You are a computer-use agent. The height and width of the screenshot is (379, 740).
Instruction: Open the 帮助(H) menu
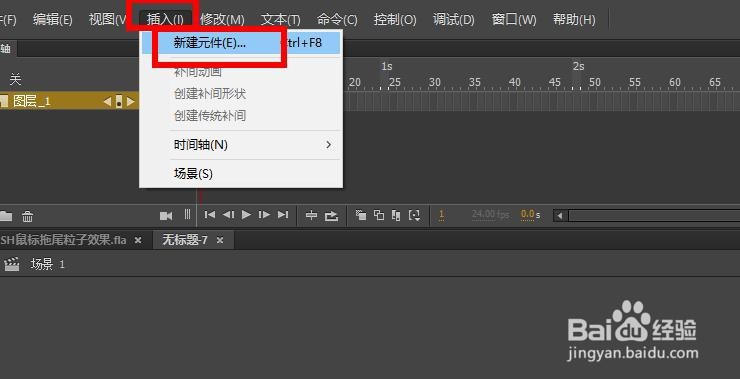[x=574, y=20]
